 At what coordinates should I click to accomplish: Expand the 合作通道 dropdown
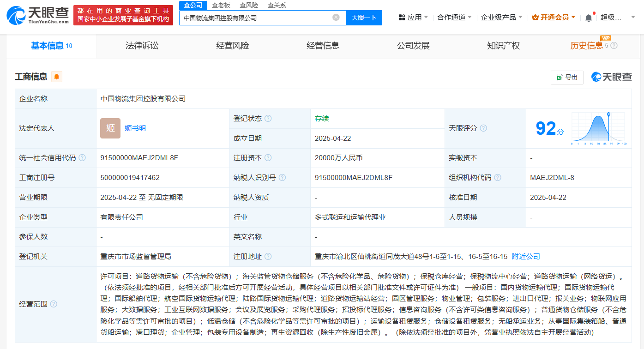[x=454, y=18]
